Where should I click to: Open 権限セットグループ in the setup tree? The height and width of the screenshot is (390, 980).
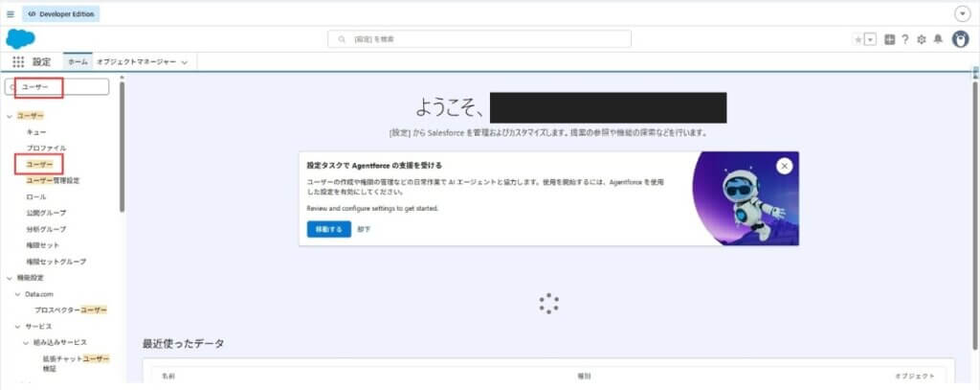coord(56,262)
